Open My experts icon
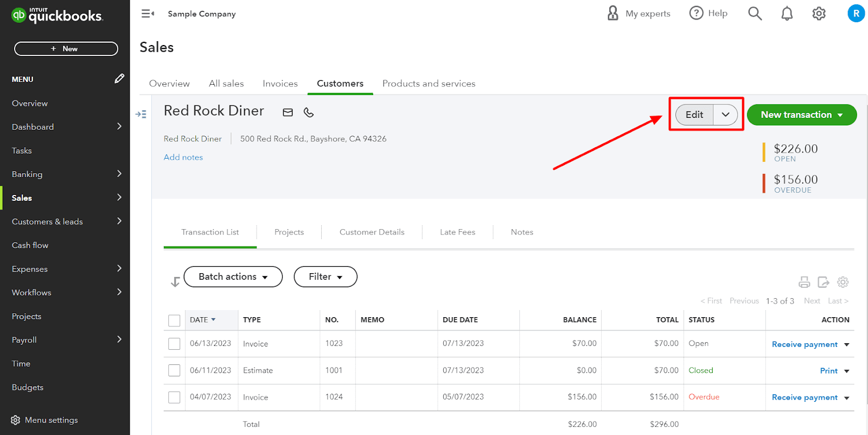Image resolution: width=868 pixels, height=435 pixels. pos(612,13)
